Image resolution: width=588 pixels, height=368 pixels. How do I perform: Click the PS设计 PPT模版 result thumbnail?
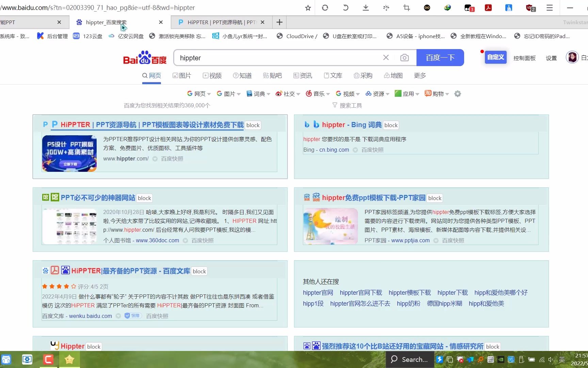pyautogui.click(x=69, y=153)
